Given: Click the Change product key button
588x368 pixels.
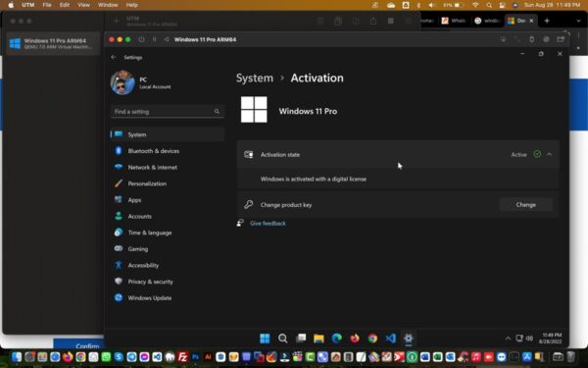Looking at the screenshot, I should point(525,205).
